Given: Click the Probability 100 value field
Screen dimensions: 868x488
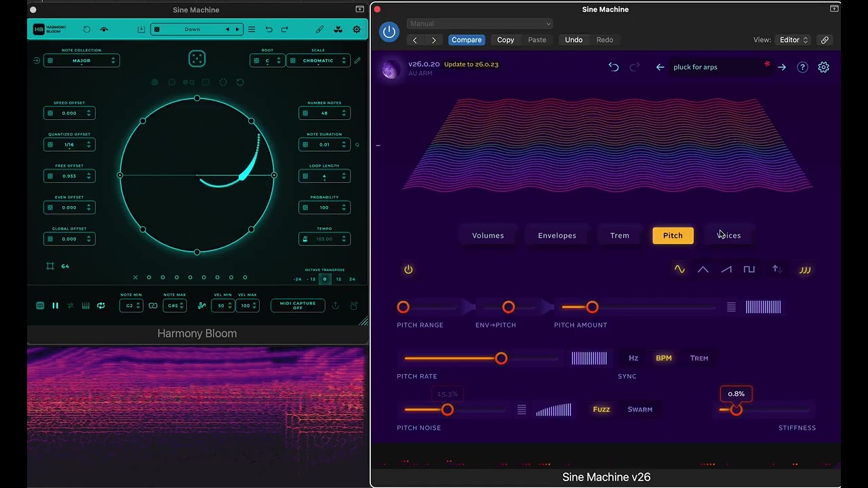Looking at the screenshot, I should 324,207.
